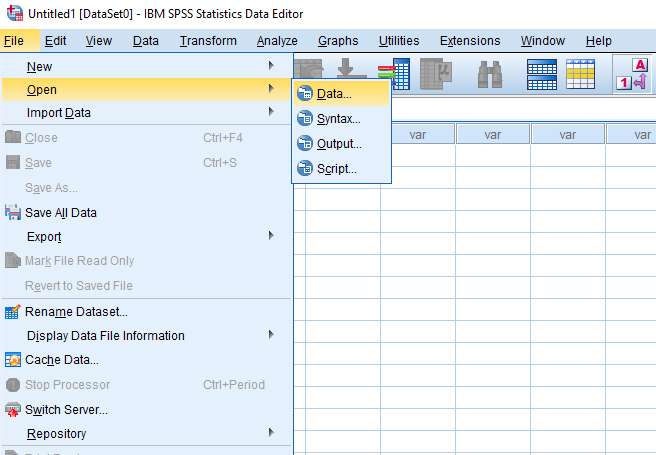Expand the Export submenu arrow
Viewport: 656px width, 455px height.
coord(271,237)
